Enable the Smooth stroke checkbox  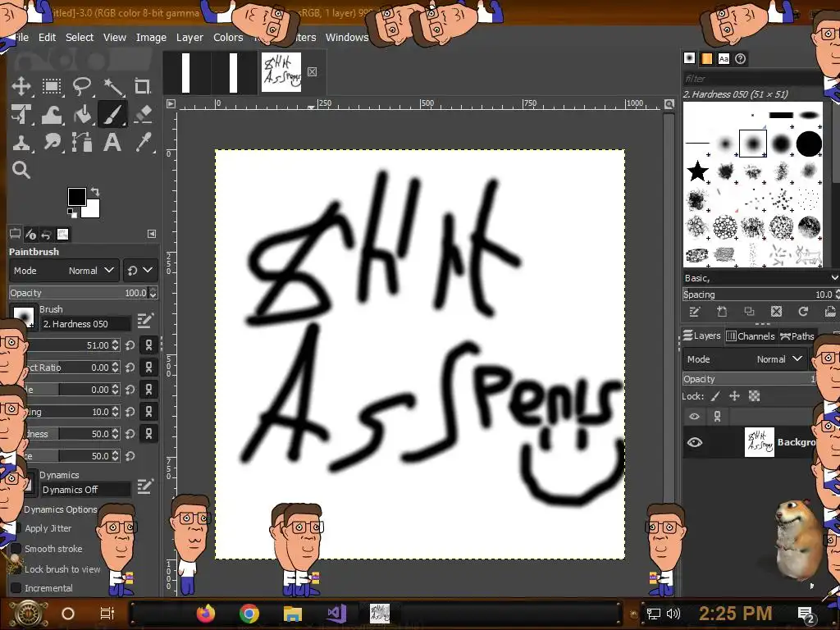(x=16, y=549)
